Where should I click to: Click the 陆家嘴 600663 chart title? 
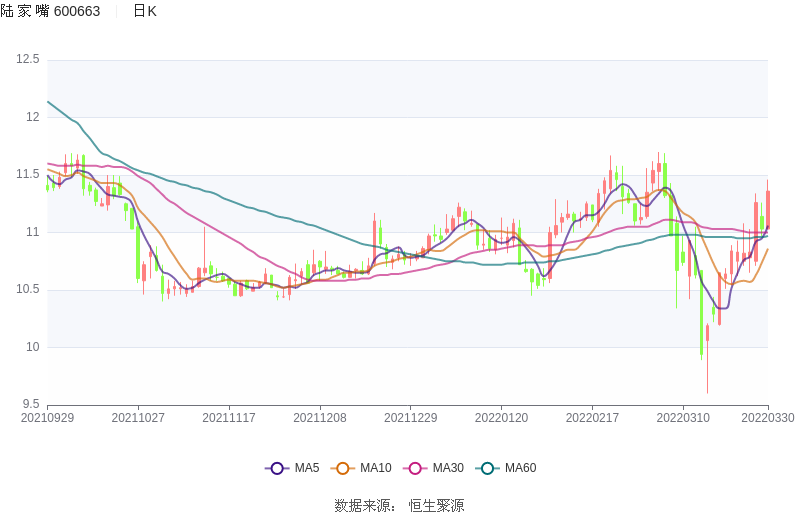click(50, 11)
